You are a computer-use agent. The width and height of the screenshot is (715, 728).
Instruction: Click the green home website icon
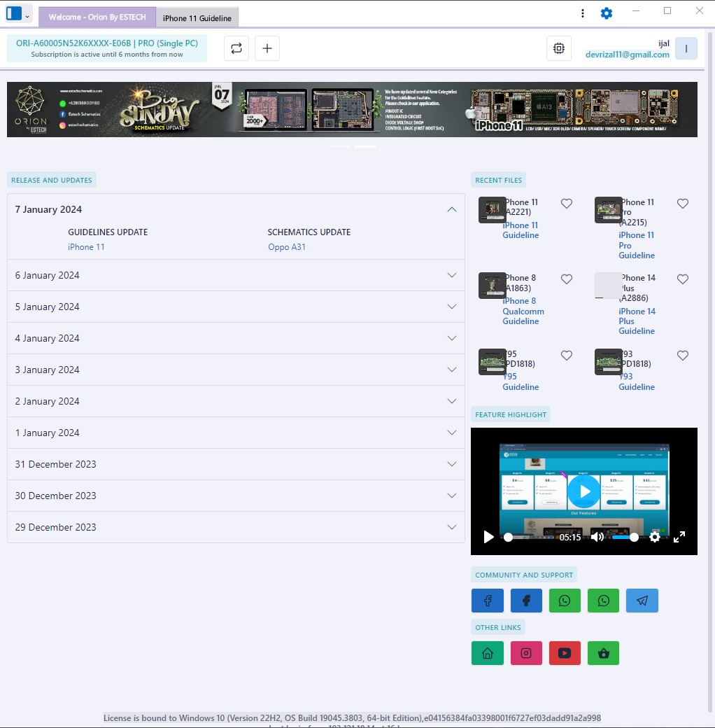[x=488, y=653]
